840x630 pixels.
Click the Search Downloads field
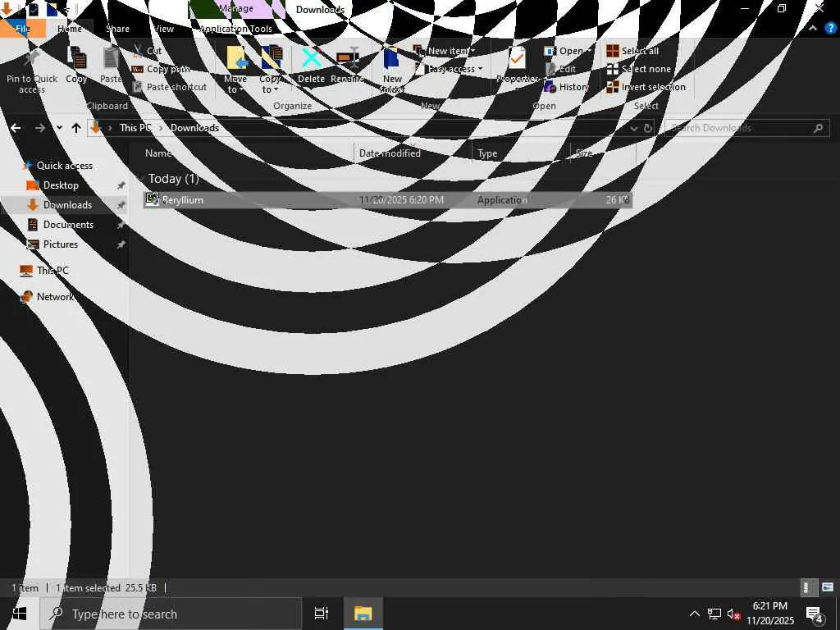tap(747, 128)
